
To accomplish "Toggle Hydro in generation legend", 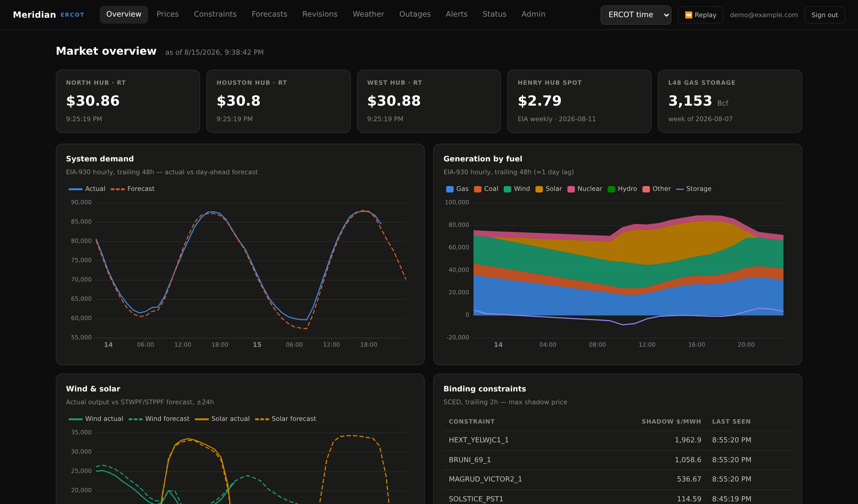I will [x=622, y=189].
